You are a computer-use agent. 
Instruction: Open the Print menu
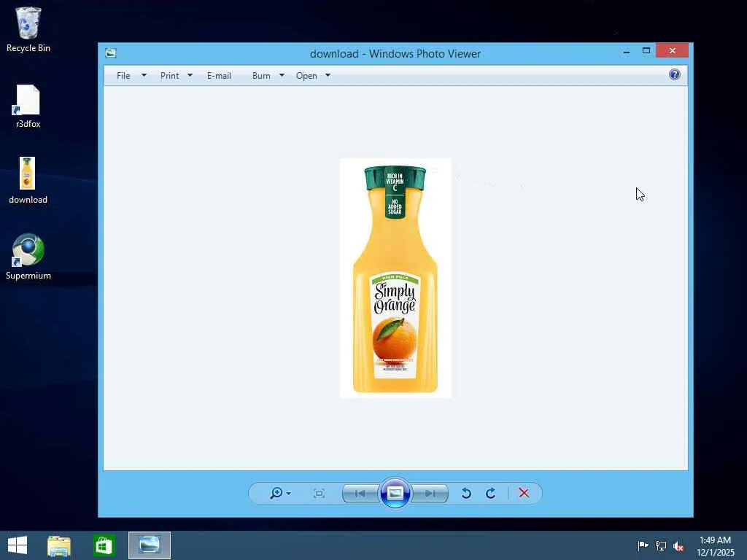click(x=169, y=76)
